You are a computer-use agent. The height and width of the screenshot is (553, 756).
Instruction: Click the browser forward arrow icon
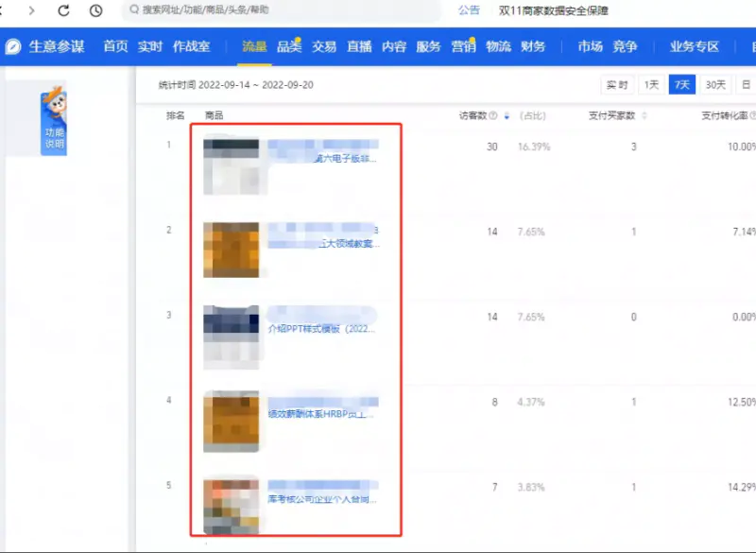(x=33, y=9)
